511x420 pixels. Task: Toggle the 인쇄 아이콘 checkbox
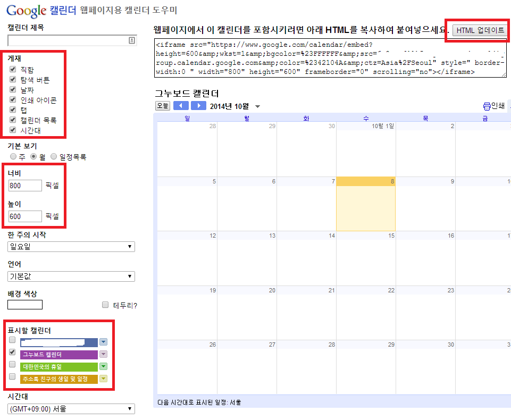(13, 100)
